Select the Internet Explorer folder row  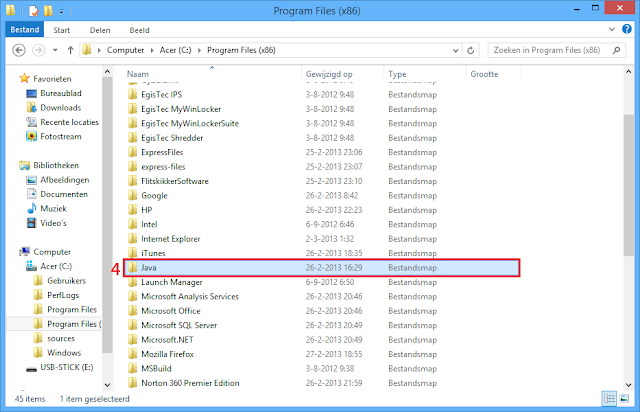tap(322, 238)
